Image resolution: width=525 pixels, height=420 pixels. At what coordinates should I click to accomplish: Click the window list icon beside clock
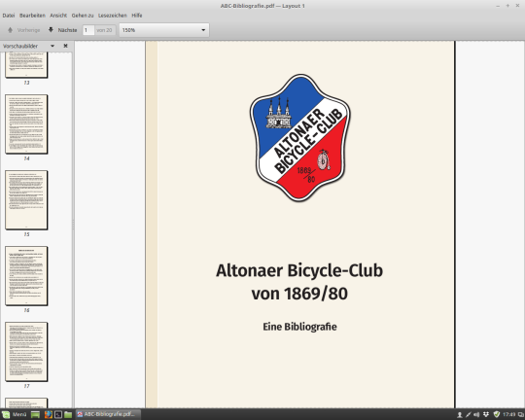(521, 414)
